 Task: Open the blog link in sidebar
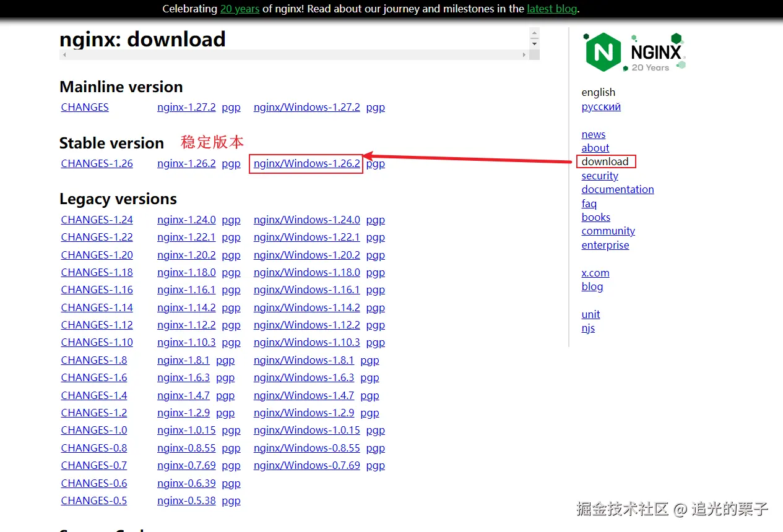pos(592,286)
